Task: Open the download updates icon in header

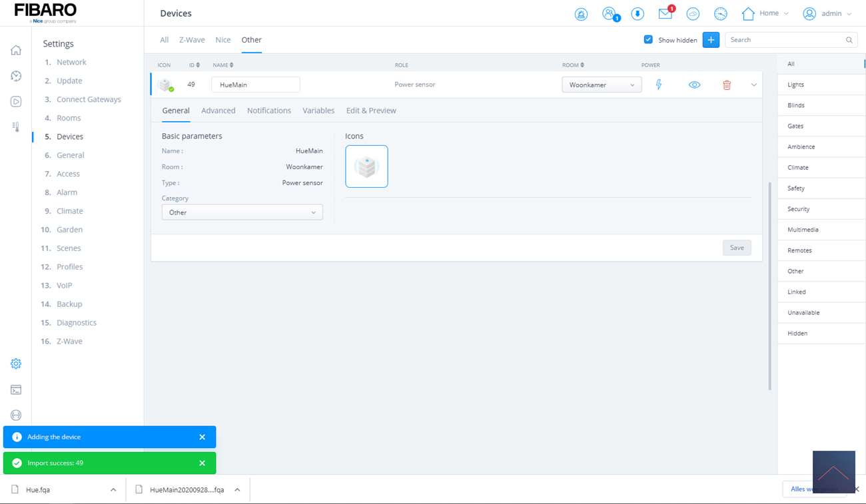Action: [638, 14]
